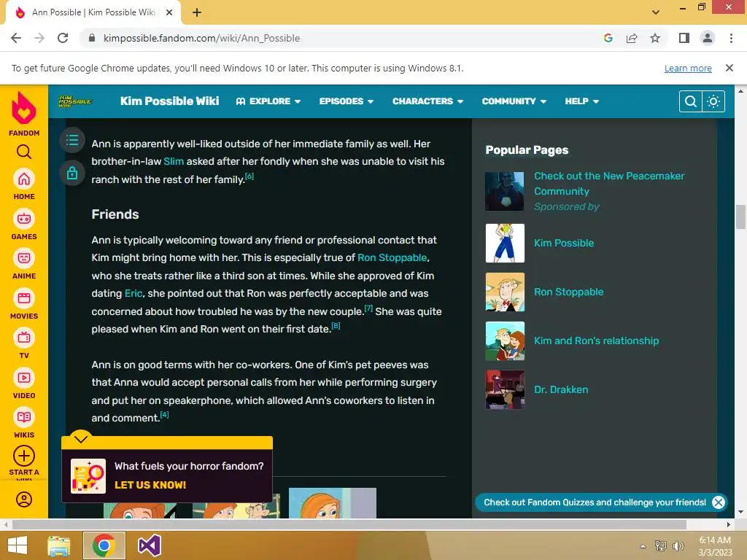Jump to reference [4]
This screenshot has width=747, height=560.
(164, 415)
